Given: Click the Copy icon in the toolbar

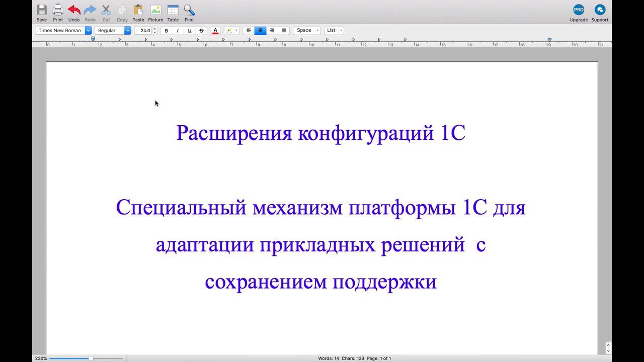Looking at the screenshot, I should pyautogui.click(x=122, y=10).
